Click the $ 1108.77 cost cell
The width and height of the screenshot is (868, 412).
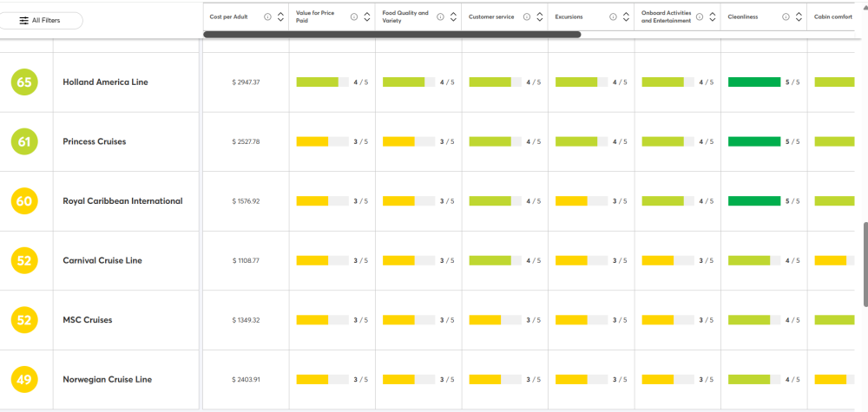click(x=246, y=261)
